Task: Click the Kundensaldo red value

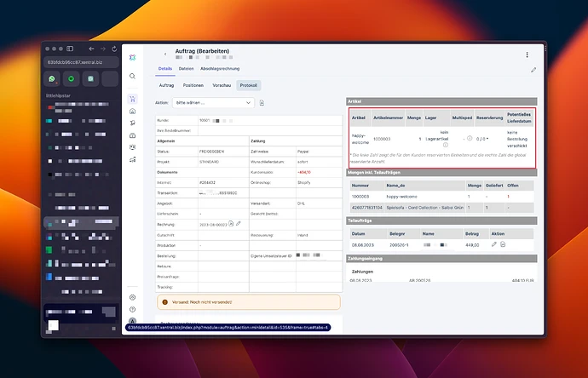Action: click(x=303, y=172)
